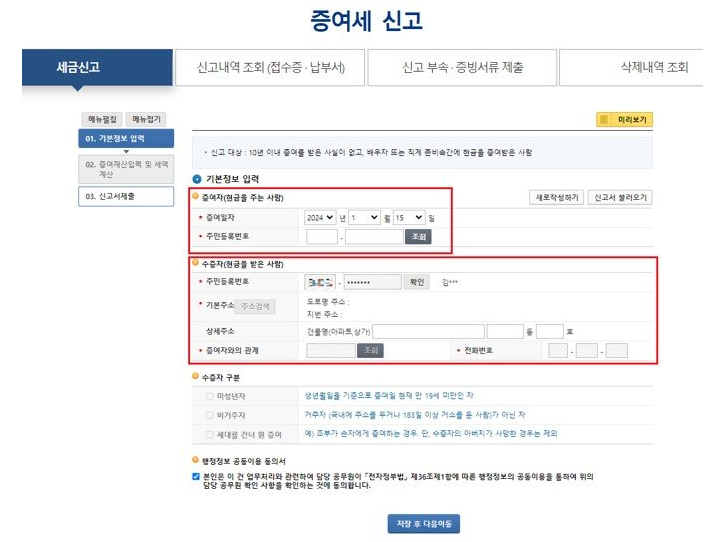Select step 03. 신고서제출

pyautogui.click(x=126, y=196)
